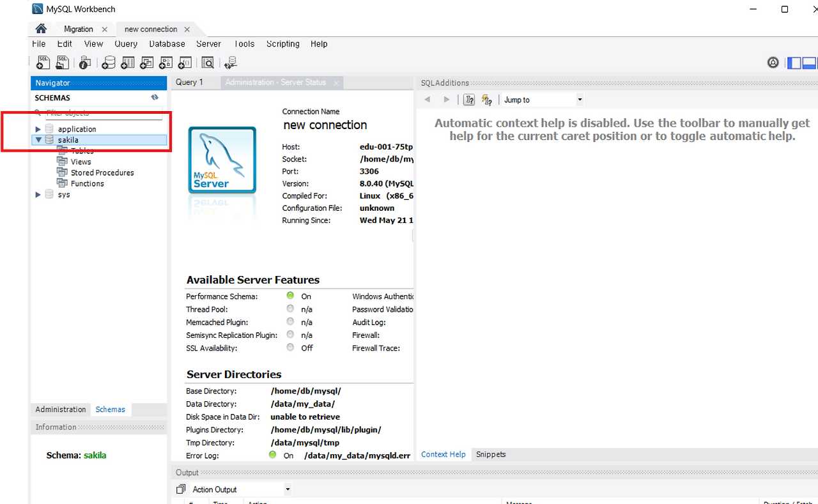Click the sakila schema database icon
Screen dimensions: 818x504
pos(50,140)
